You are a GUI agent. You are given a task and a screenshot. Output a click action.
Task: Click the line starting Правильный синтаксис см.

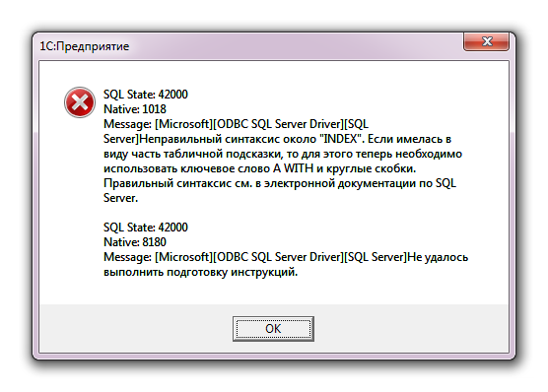click(280, 183)
